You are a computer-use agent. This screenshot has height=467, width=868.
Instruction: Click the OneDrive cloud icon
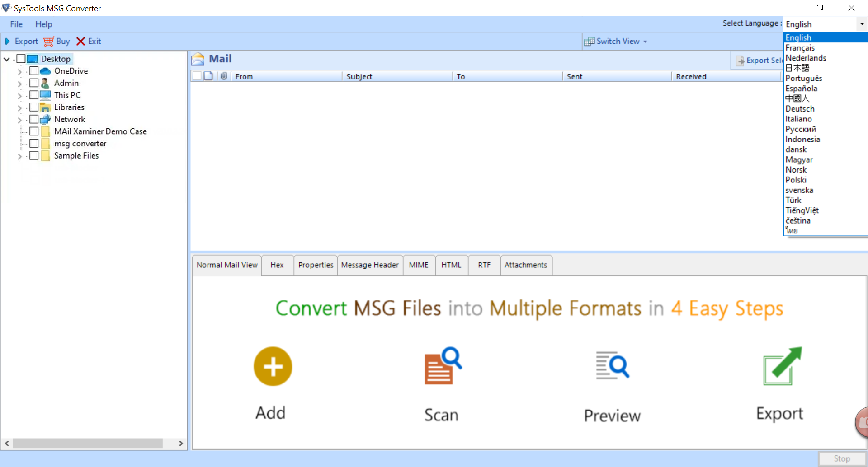coord(45,71)
